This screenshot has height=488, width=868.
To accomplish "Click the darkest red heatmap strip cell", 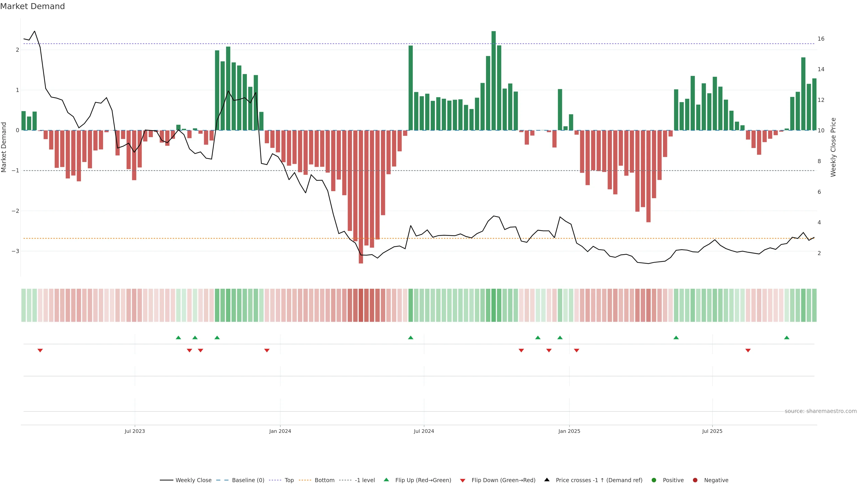I will point(361,305).
